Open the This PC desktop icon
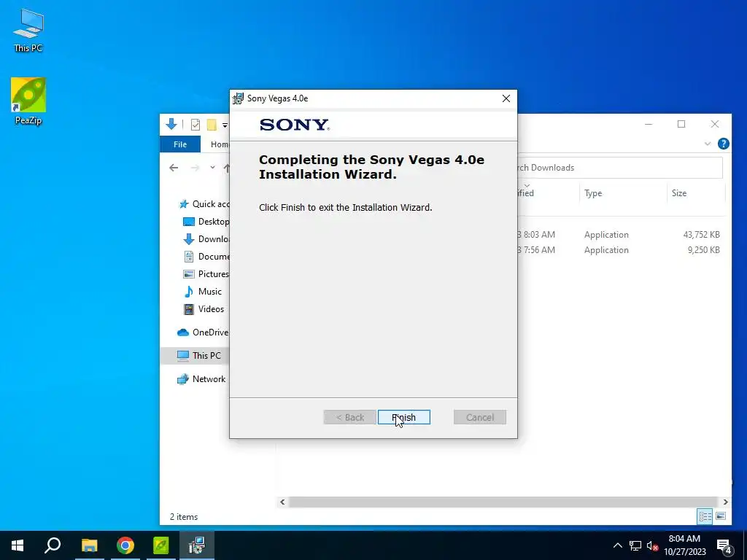Screen dimensions: 747x560 pos(28,31)
